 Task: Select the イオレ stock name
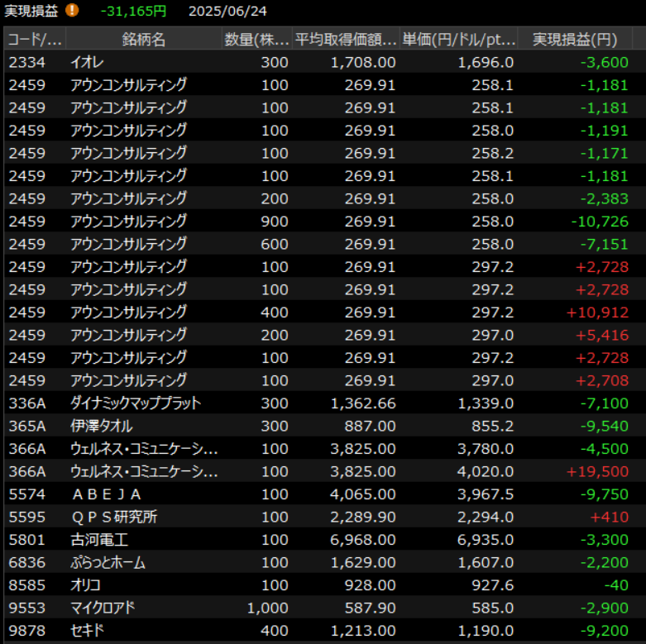click(88, 62)
